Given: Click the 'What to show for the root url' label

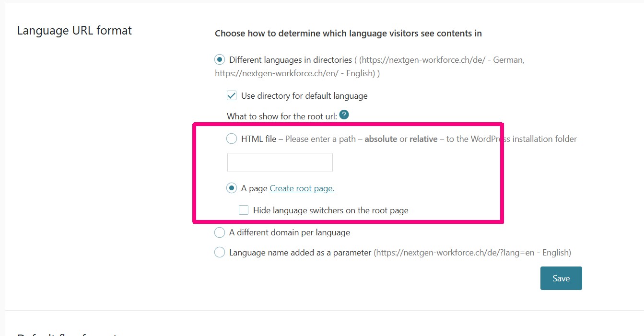Looking at the screenshot, I should pos(282,116).
